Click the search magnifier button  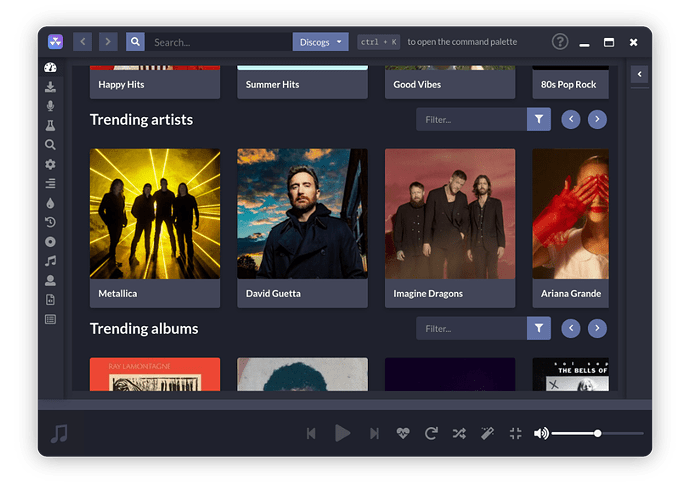click(135, 42)
